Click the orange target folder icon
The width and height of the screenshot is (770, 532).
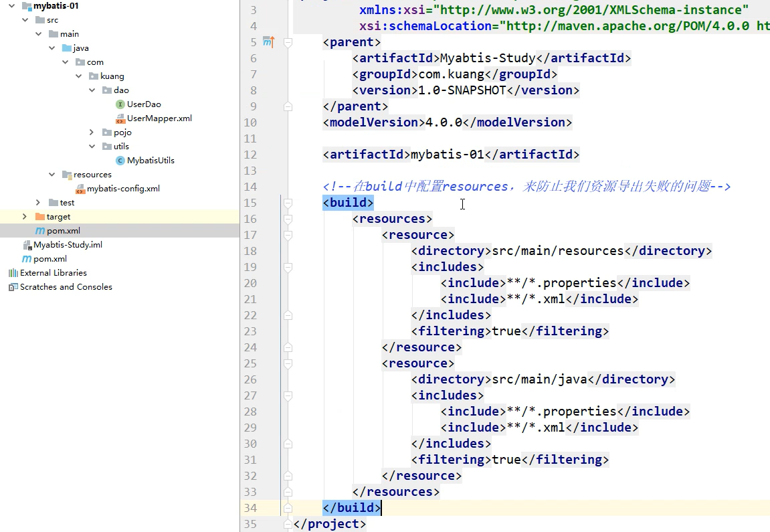tap(40, 217)
